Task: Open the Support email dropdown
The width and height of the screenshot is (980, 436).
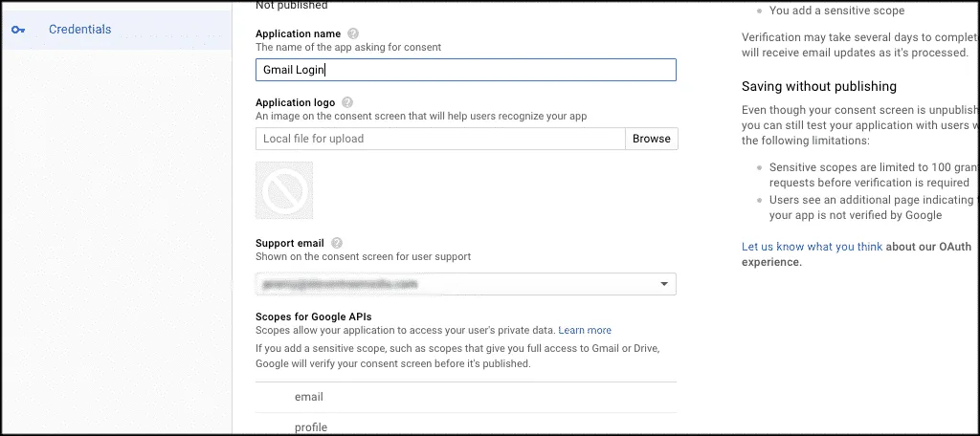Action: coord(466,284)
